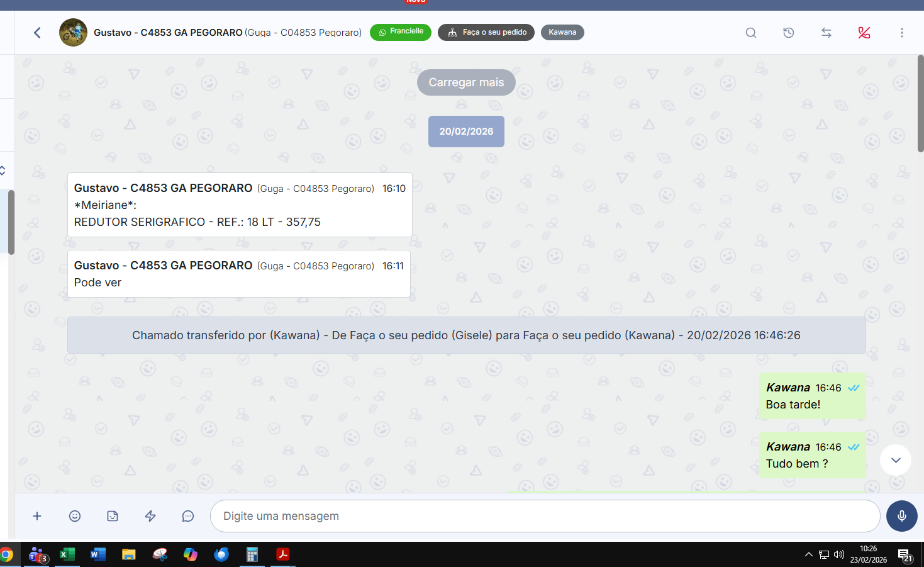Click Gustavo's contact profile picture
924x567 pixels.
tap(73, 33)
